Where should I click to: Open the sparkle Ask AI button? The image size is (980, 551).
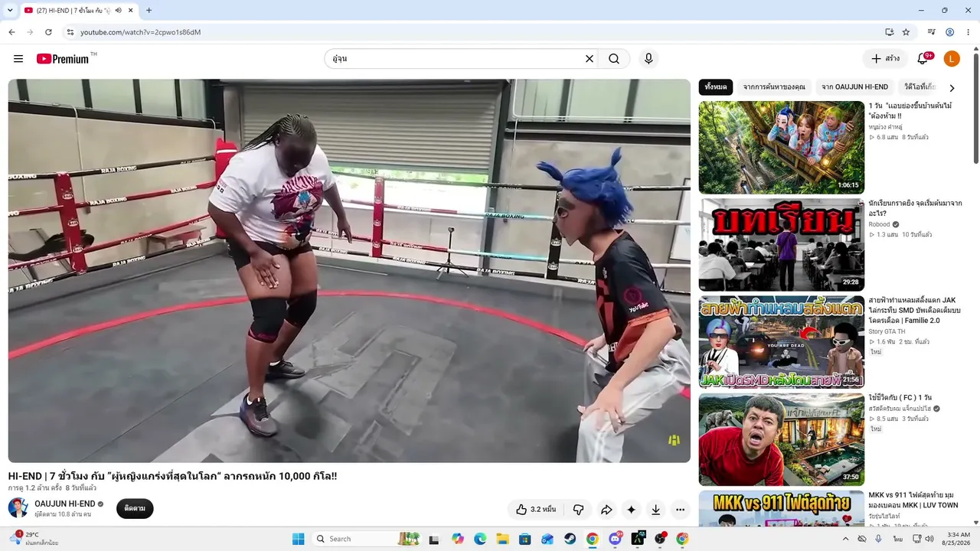(631, 510)
